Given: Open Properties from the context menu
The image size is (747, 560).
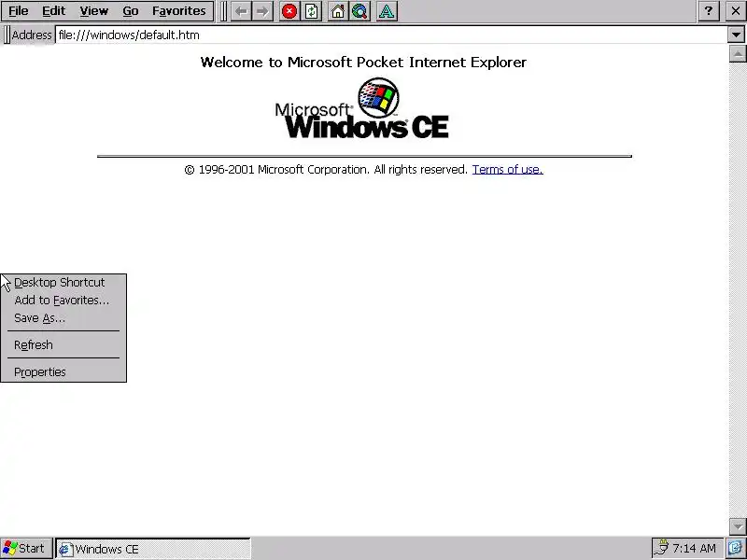Looking at the screenshot, I should pyautogui.click(x=63, y=371).
